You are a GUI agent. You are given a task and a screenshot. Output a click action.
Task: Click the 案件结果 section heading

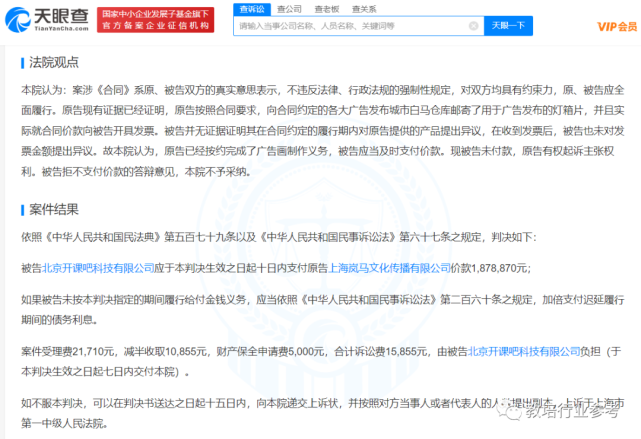54,210
